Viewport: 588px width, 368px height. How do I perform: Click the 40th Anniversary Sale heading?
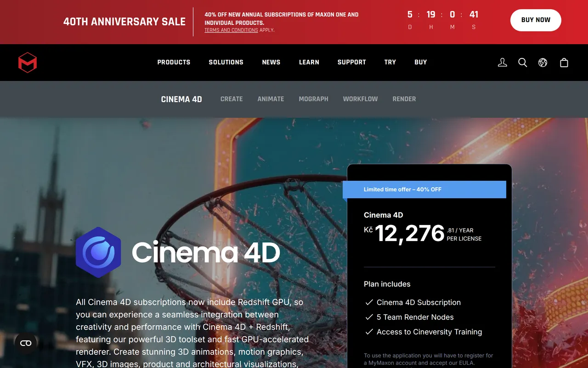[x=124, y=22]
